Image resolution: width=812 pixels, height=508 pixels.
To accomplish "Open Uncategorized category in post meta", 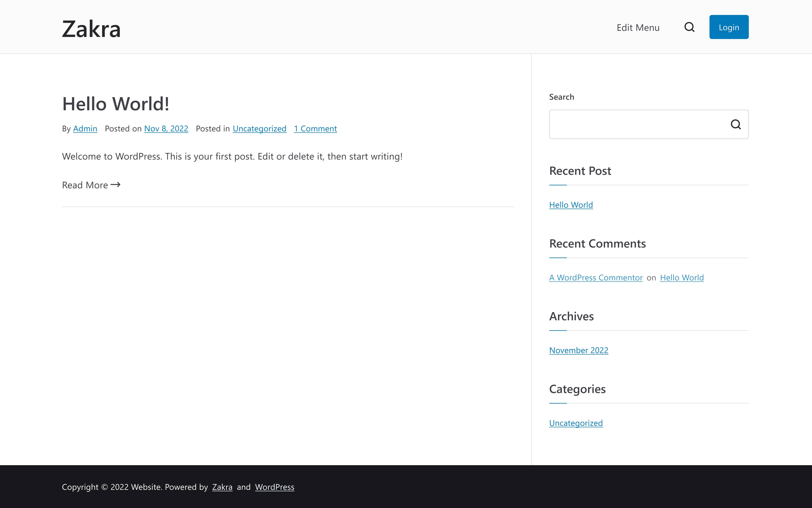I will 260,129.
